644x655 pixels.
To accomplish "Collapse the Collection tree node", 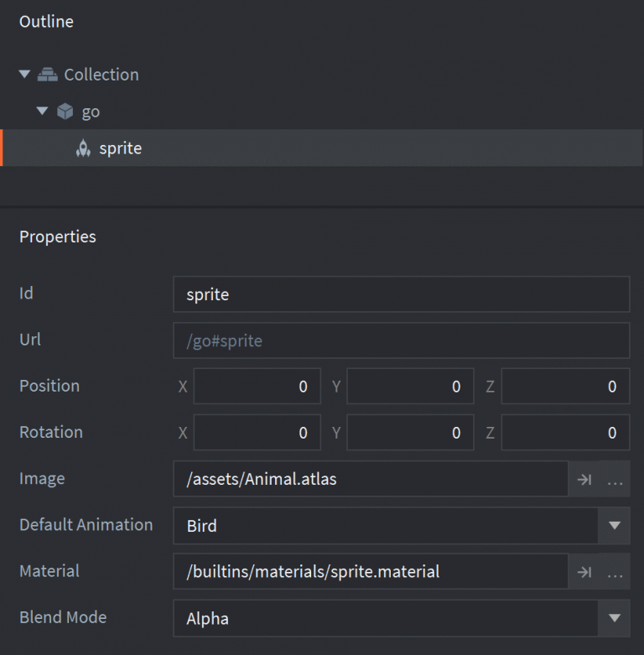I will click(x=24, y=75).
